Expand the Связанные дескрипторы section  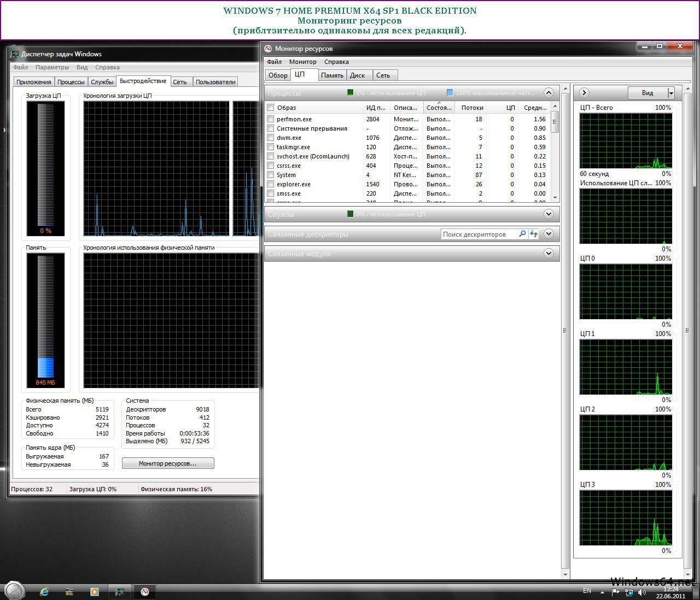tap(549, 233)
